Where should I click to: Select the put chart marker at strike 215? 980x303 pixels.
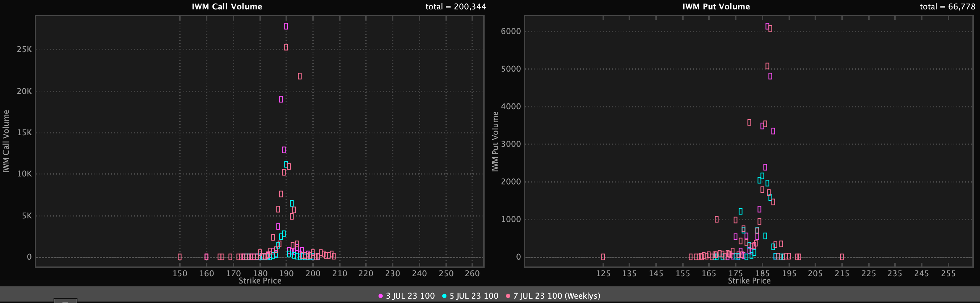(x=842, y=257)
